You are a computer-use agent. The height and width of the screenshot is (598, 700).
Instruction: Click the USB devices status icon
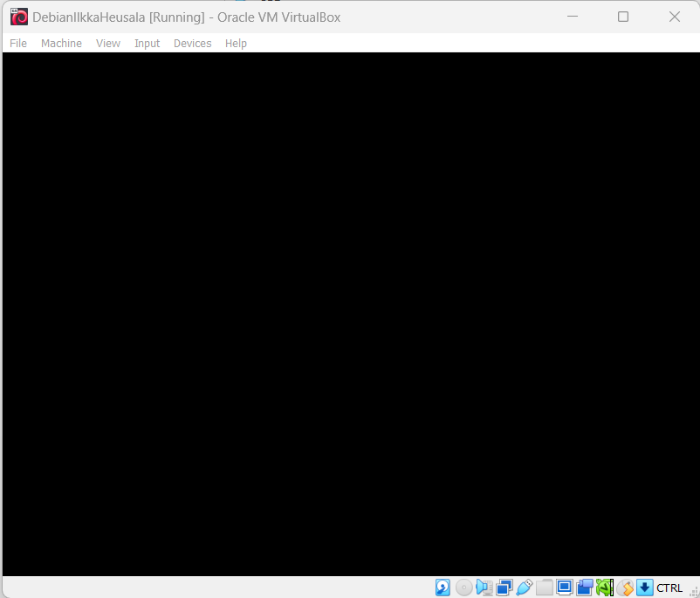pos(525,588)
